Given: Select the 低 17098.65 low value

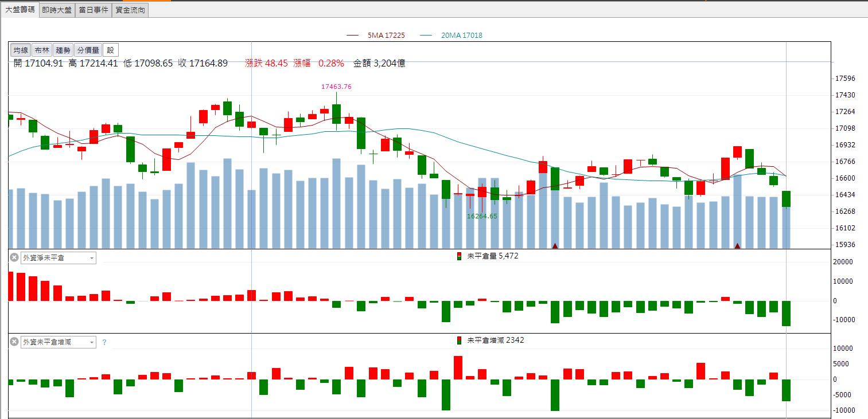Looking at the screenshot, I should coord(148,64).
